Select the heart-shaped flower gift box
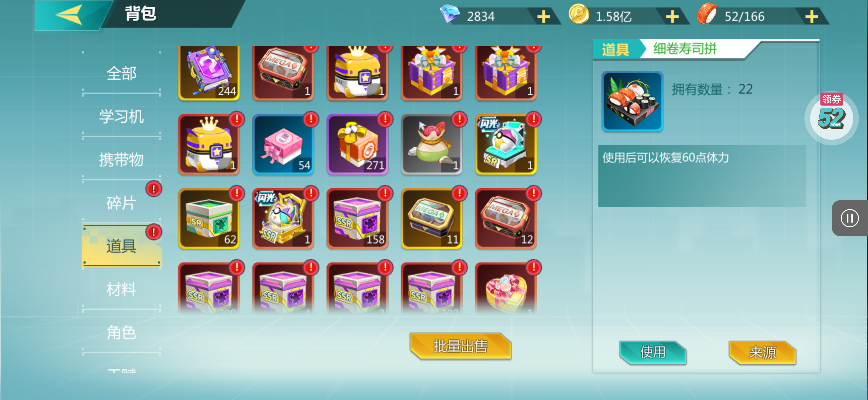Image resolution: width=868 pixels, height=400 pixels. (x=506, y=288)
